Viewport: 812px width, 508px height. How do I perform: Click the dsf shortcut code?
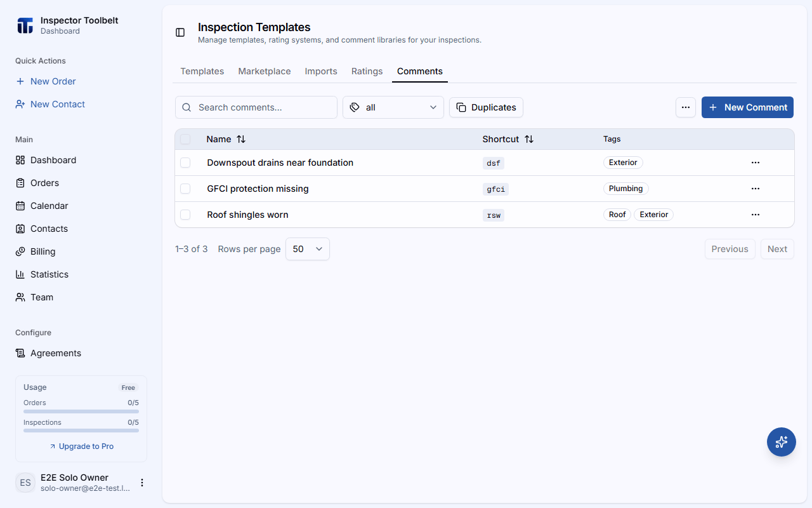[494, 163]
